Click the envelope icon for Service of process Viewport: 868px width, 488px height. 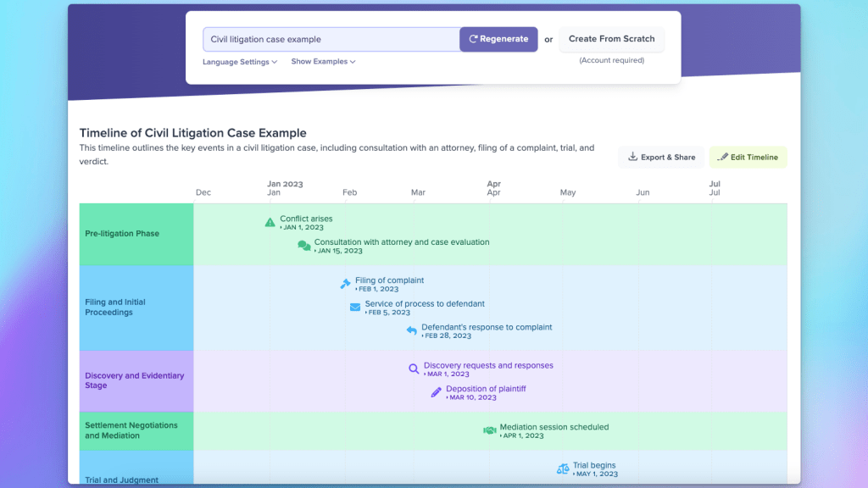tap(355, 308)
